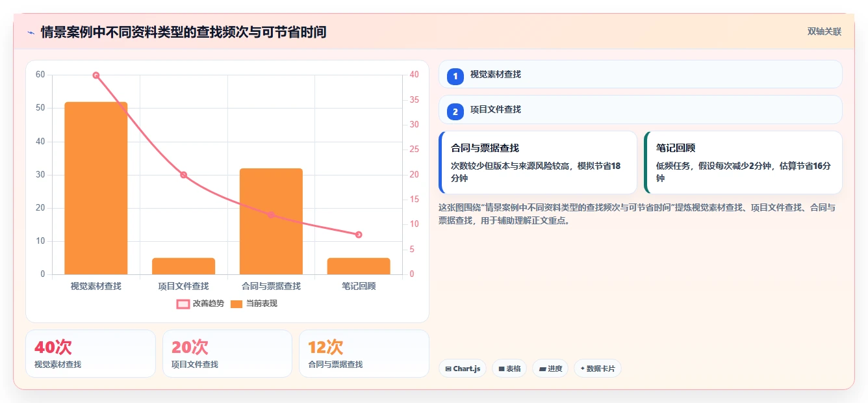Click the chart page title text
This screenshot has height=403, width=868.
(183, 32)
